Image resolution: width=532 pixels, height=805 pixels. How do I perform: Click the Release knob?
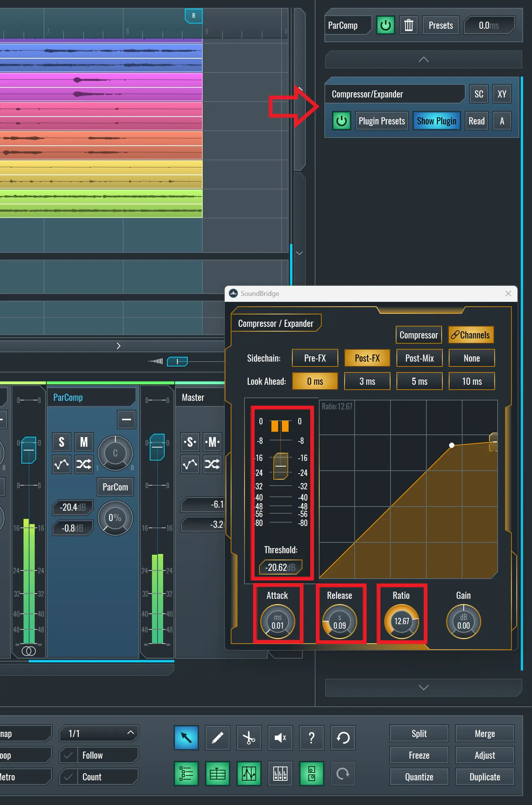click(339, 622)
